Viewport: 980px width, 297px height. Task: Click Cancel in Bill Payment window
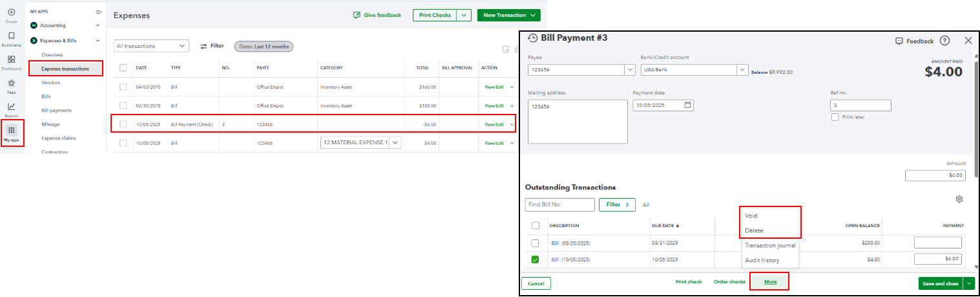(536, 283)
